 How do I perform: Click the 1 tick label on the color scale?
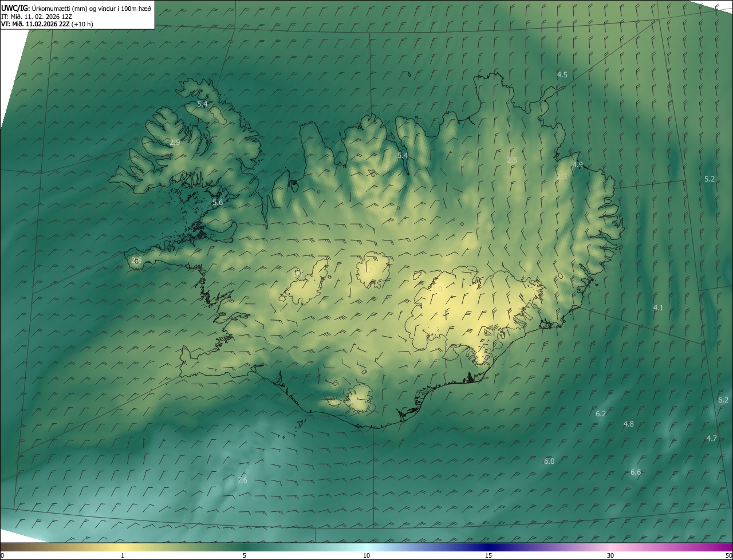123,555
